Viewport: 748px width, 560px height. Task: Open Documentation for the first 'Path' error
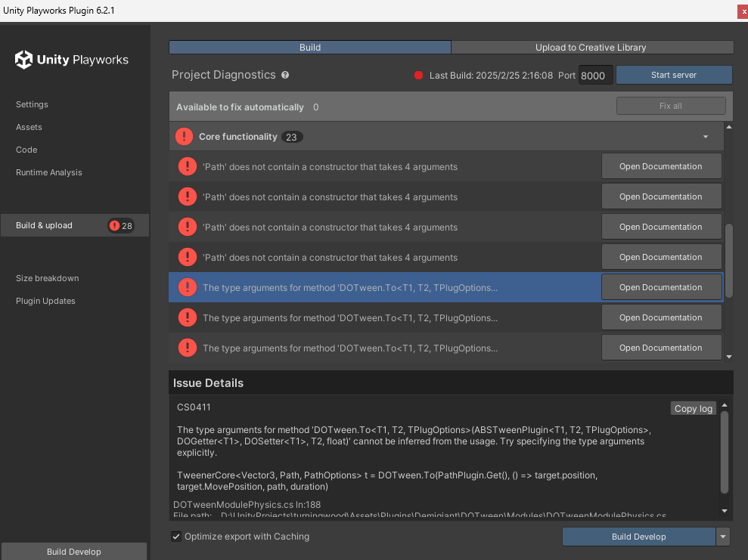[x=661, y=166]
